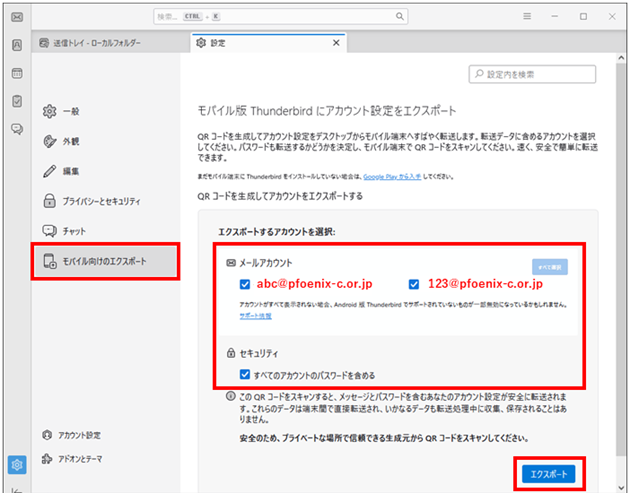Switch to 送信トレイ - ローカルフォルダー tab
This screenshot has height=493, width=630.
[x=100, y=43]
